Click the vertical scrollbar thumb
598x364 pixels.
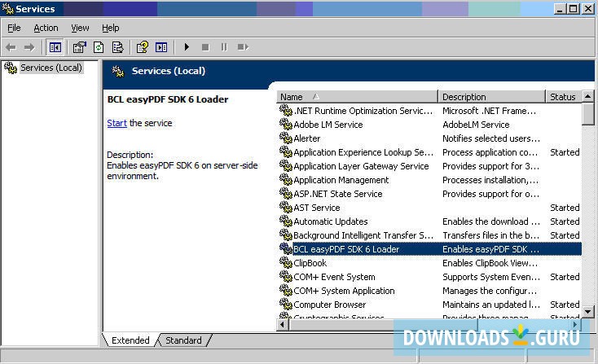[x=587, y=114]
